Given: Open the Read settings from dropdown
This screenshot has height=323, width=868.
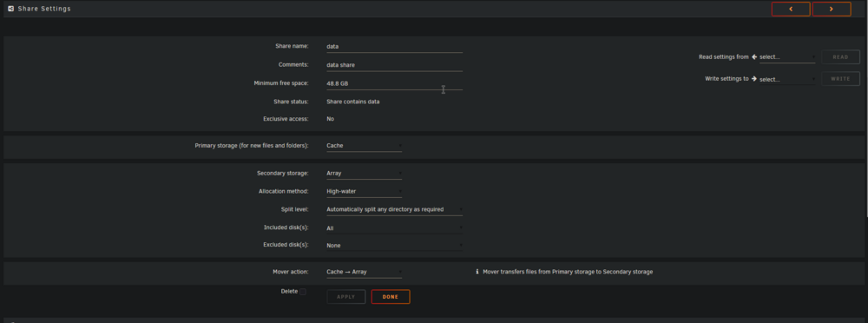Looking at the screenshot, I should tap(786, 57).
